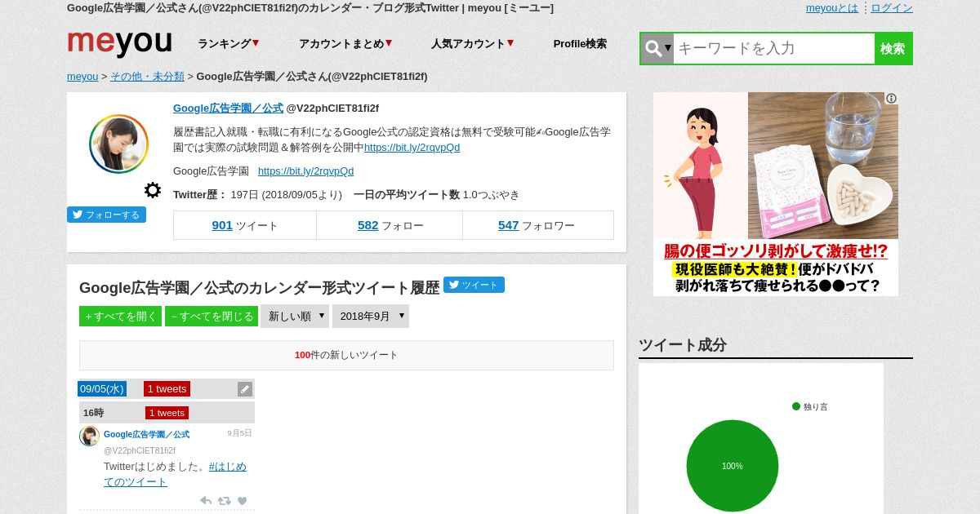Click the ツイート成分 heading

tap(683, 345)
